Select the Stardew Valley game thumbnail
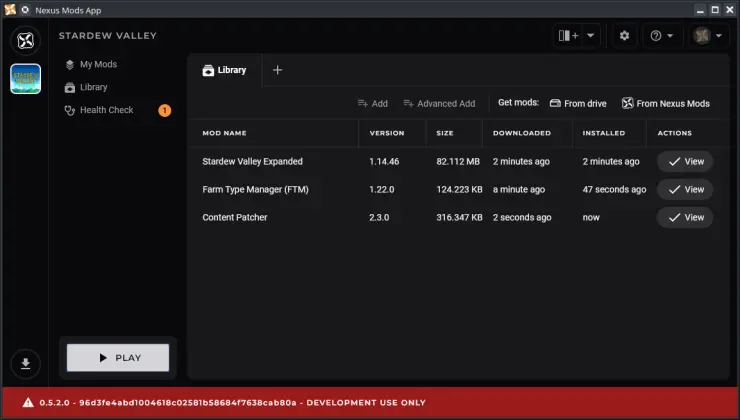The width and height of the screenshot is (740, 420). pos(25,79)
